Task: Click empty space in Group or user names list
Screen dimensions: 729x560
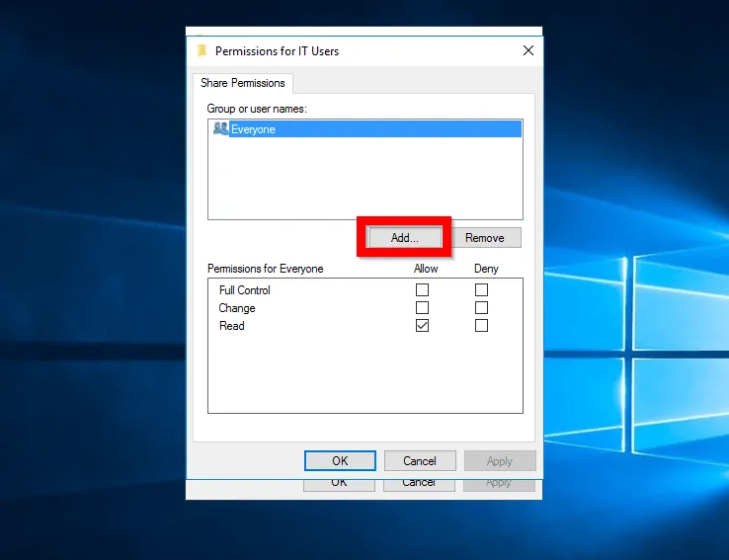Action: (364, 178)
